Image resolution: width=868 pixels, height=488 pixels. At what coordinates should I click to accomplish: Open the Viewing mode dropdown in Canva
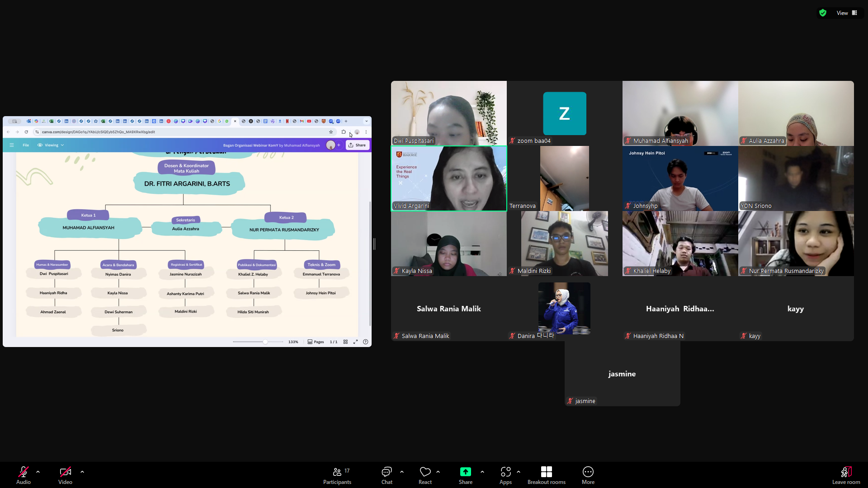click(x=51, y=145)
